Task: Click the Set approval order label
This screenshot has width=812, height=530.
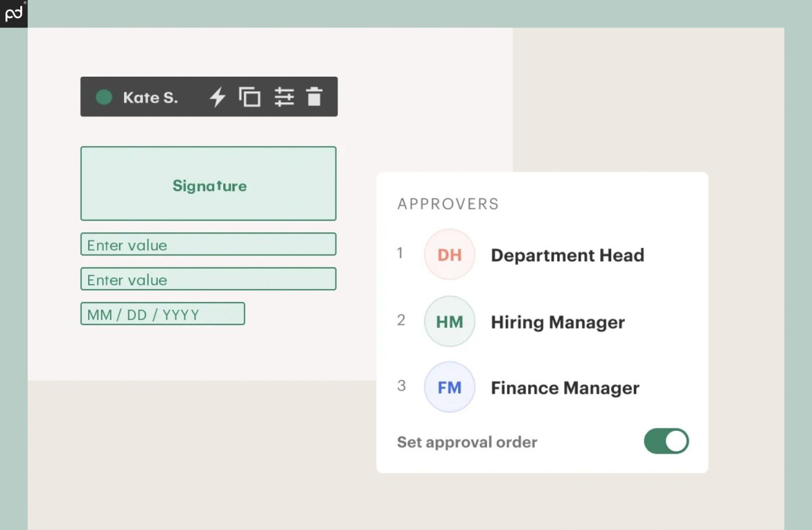Action: pos(467,442)
